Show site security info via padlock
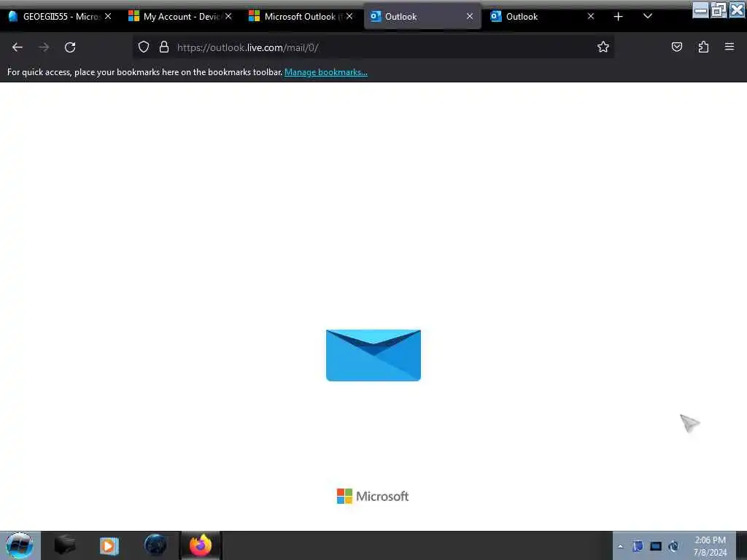 tap(164, 47)
